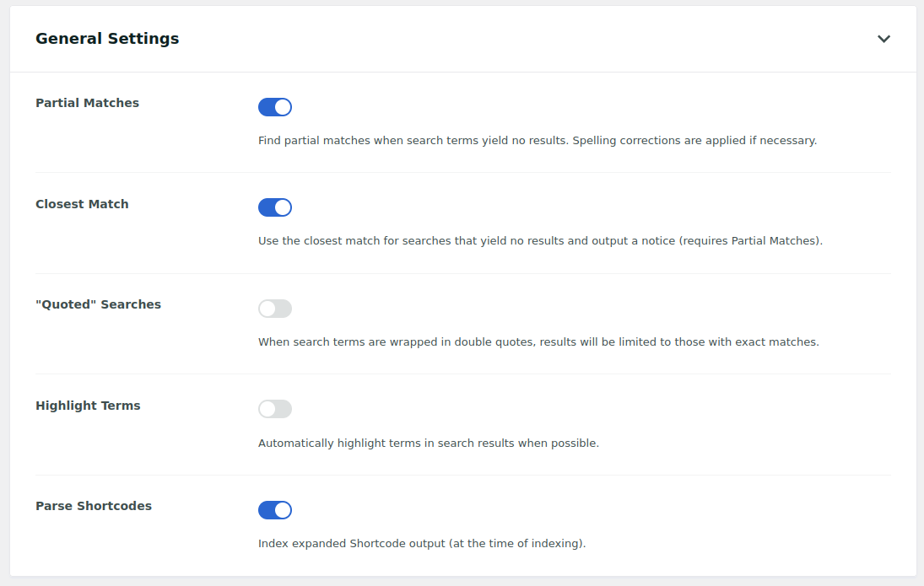Click divider line between Closest Match and Quoted Searches
The image size is (924, 586).
(x=462, y=273)
